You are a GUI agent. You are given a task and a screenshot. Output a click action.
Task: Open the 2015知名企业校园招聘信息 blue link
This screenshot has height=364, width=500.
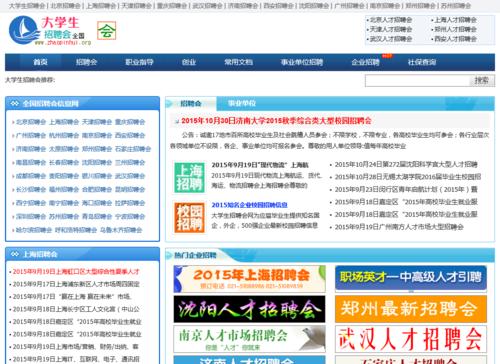tap(249, 205)
